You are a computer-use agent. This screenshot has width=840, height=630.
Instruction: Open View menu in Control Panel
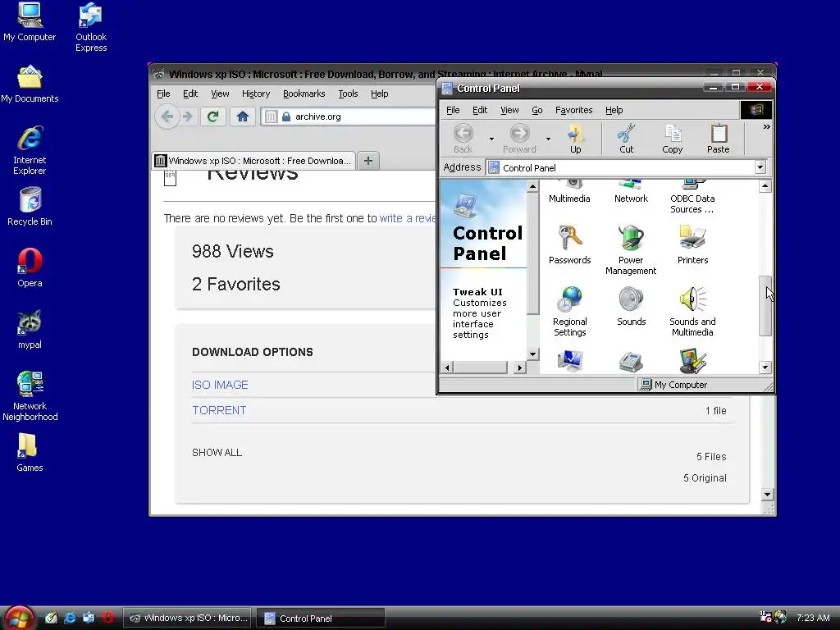pos(509,110)
